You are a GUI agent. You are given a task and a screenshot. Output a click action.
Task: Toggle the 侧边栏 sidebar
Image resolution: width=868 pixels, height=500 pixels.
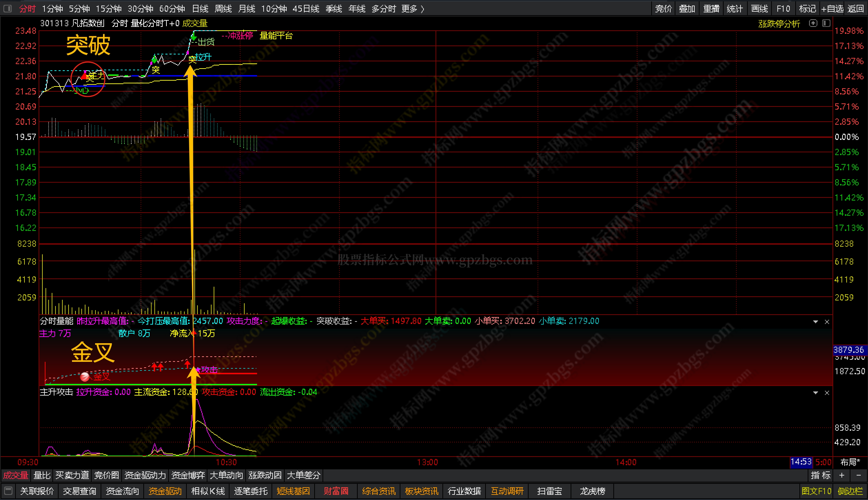pyautogui.click(x=850, y=491)
